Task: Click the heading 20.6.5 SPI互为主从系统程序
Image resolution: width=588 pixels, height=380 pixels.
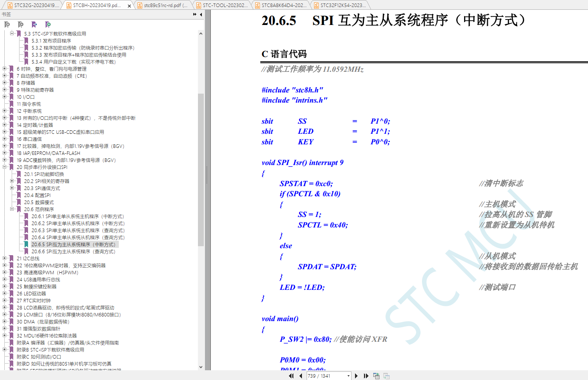Action: pos(395,20)
